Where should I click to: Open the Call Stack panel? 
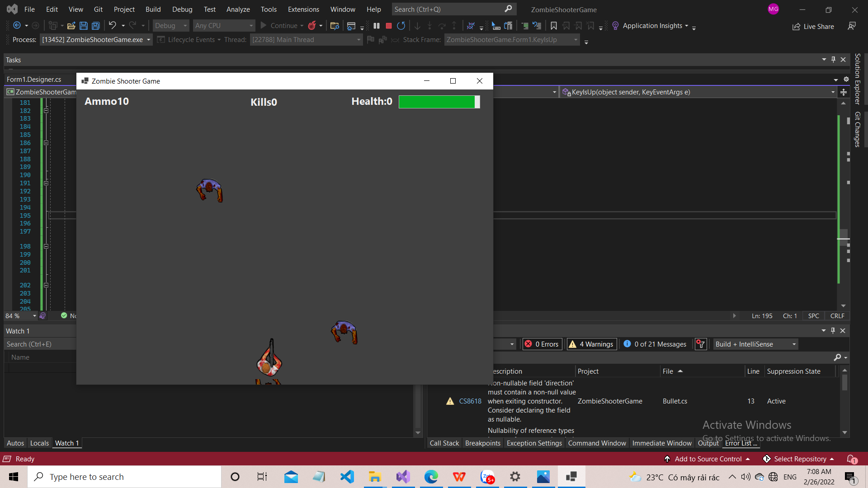pos(444,443)
